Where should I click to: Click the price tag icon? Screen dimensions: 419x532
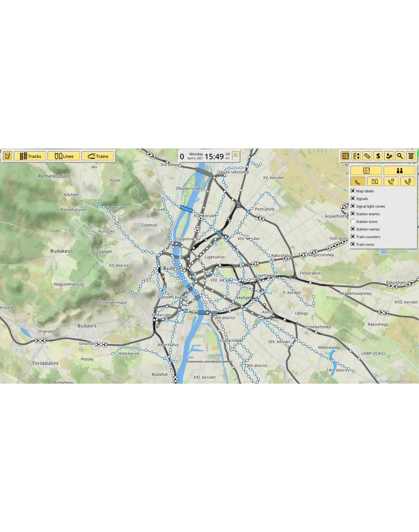tap(367, 156)
